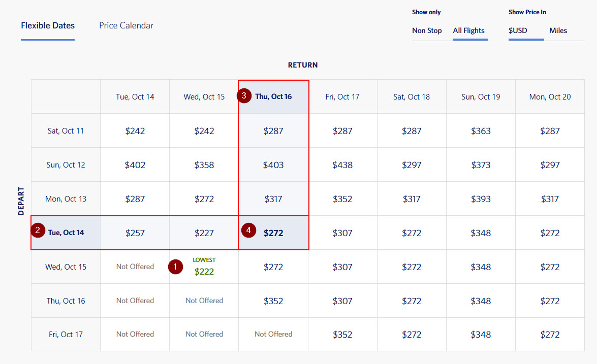Click the Fri, Oct 17 depart row label
This screenshot has width=597, height=364.
pyautogui.click(x=66, y=334)
